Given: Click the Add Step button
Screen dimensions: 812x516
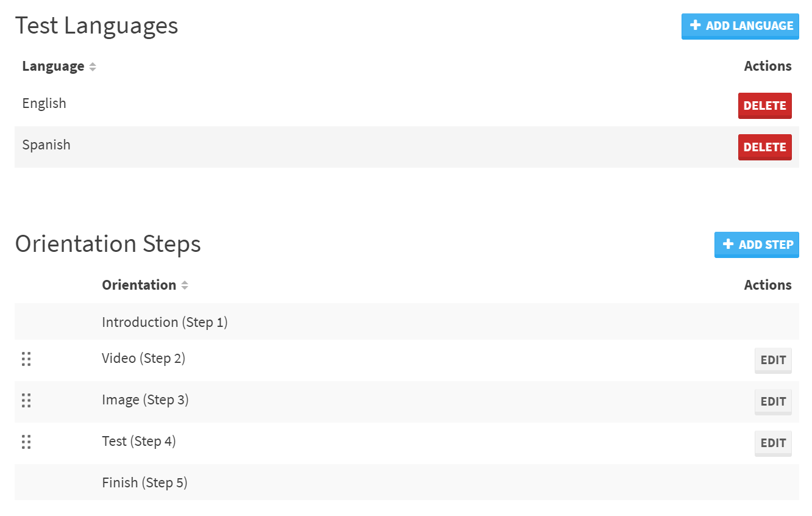Looking at the screenshot, I should (757, 245).
